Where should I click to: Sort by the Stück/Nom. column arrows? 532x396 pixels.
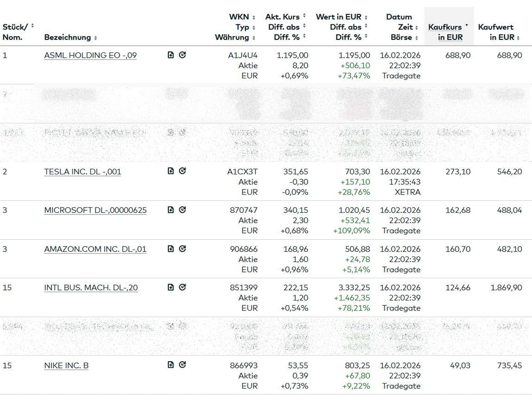(x=33, y=26)
